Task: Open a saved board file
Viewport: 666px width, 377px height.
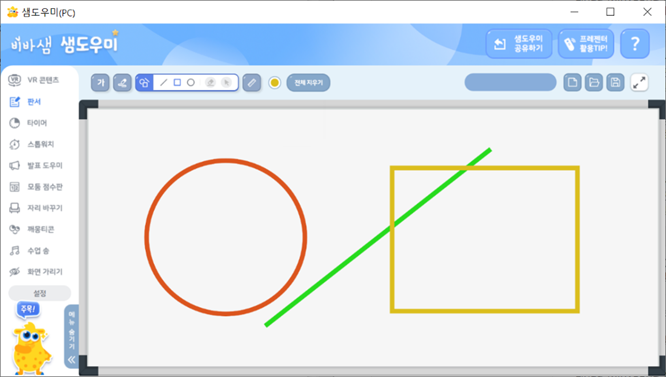Action: pyautogui.click(x=594, y=82)
